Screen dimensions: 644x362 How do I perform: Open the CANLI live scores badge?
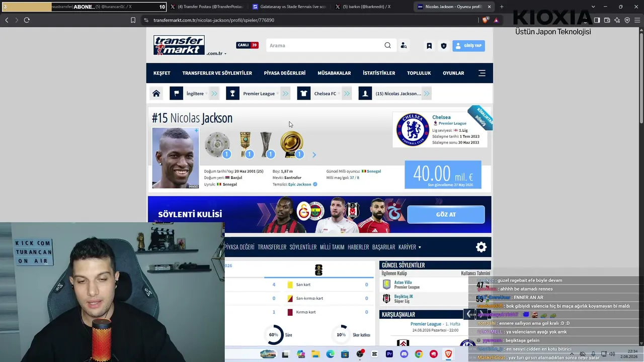(247, 45)
